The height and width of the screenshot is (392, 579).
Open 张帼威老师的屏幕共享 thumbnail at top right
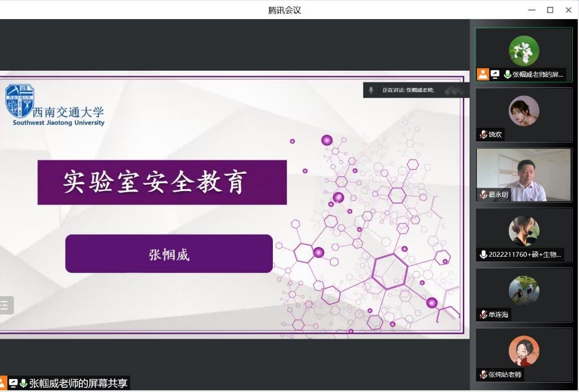(524, 54)
